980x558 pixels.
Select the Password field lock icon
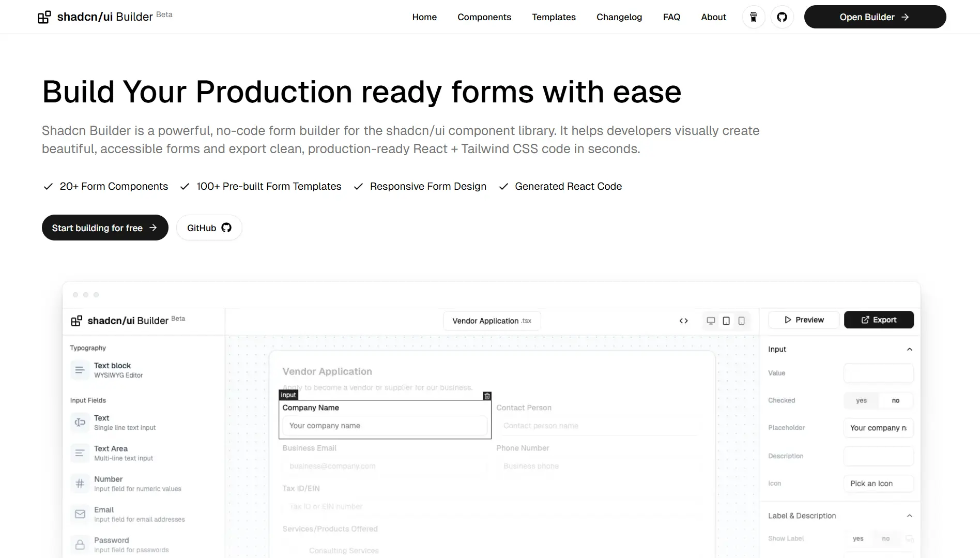pyautogui.click(x=80, y=545)
